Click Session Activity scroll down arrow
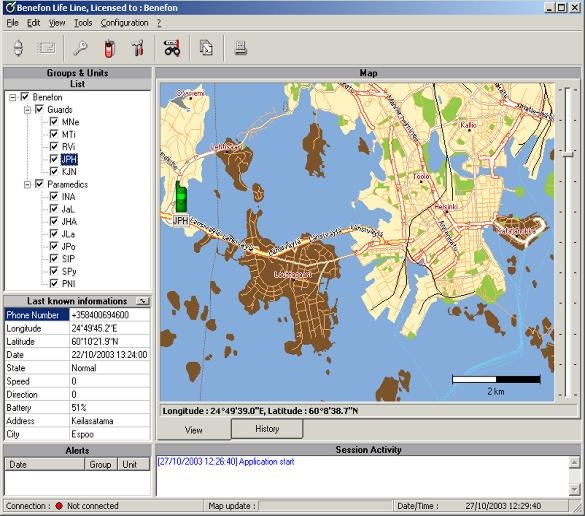This screenshot has width=585, height=516. 574,489
